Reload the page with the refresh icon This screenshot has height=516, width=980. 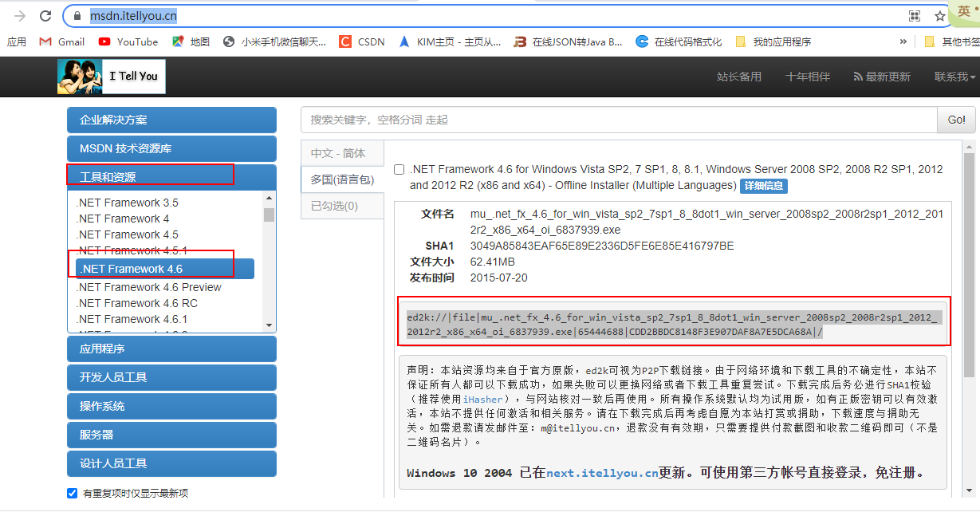pos(45,16)
